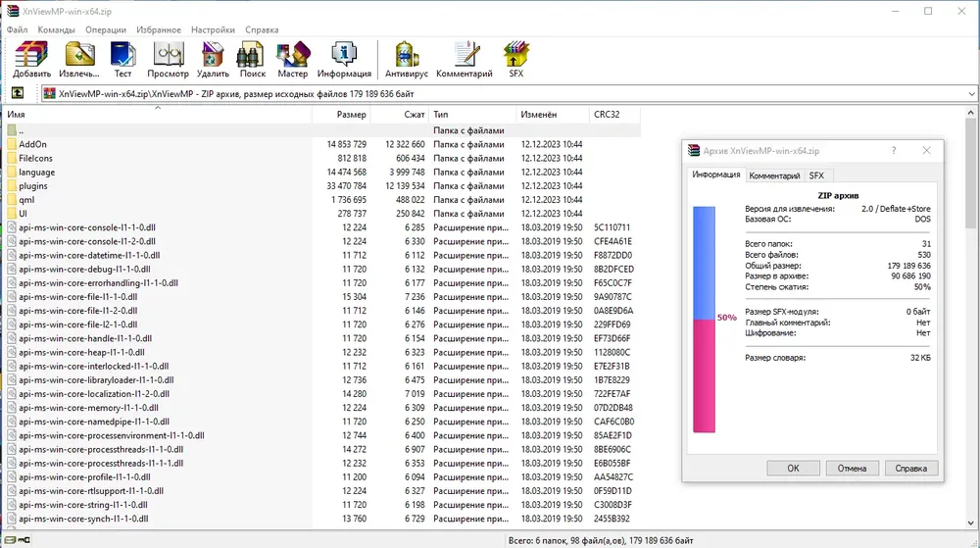Switch to the SFX dialog tab
The image size is (980, 548).
816,175
